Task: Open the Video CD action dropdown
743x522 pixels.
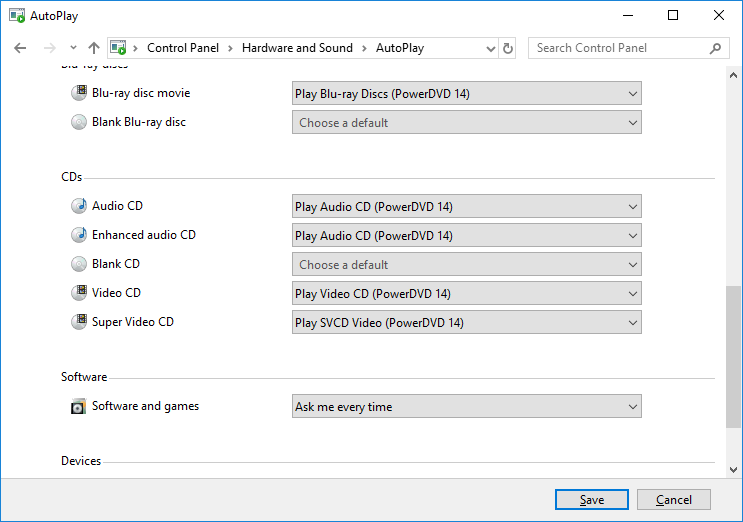Action: point(467,293)
